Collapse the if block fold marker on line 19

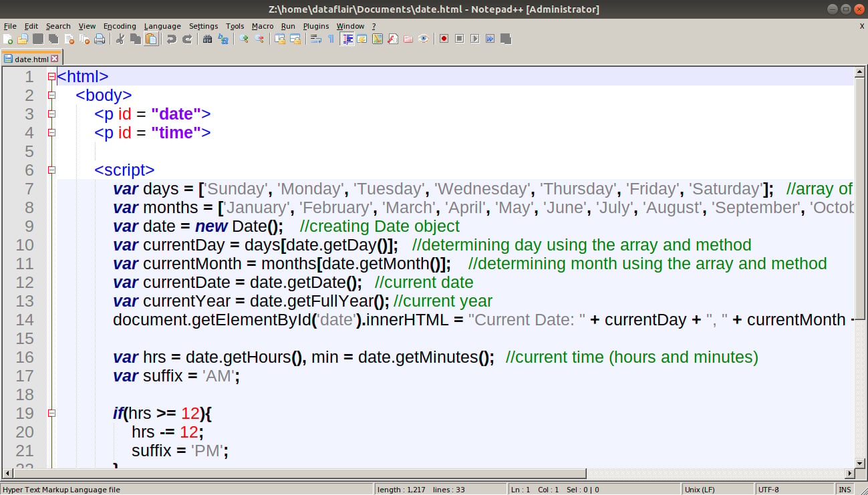[x=51, y=414]
